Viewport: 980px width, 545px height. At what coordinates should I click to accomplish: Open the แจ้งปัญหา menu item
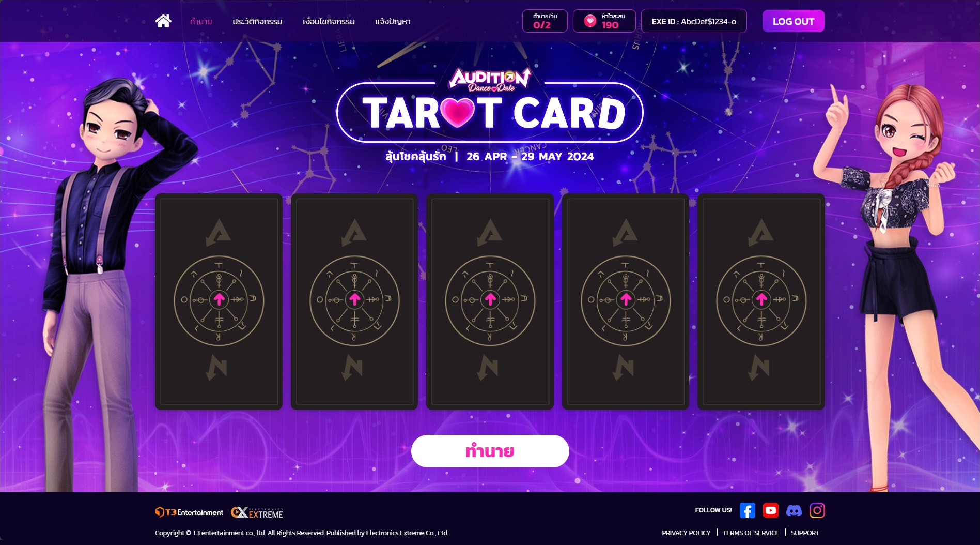click(x=393, y=21)
